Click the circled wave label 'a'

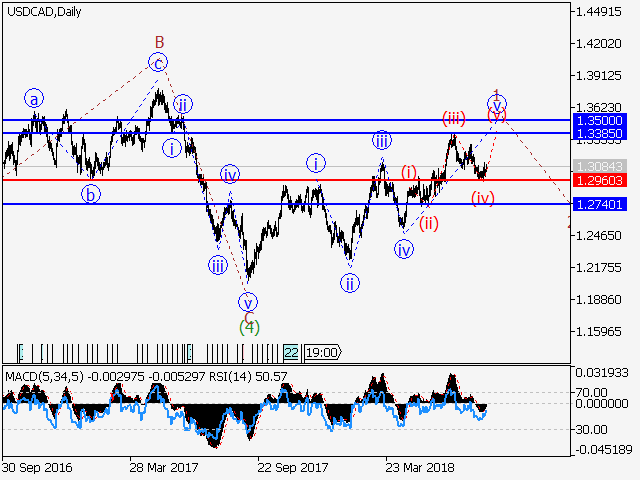click(x=35, y=99)
